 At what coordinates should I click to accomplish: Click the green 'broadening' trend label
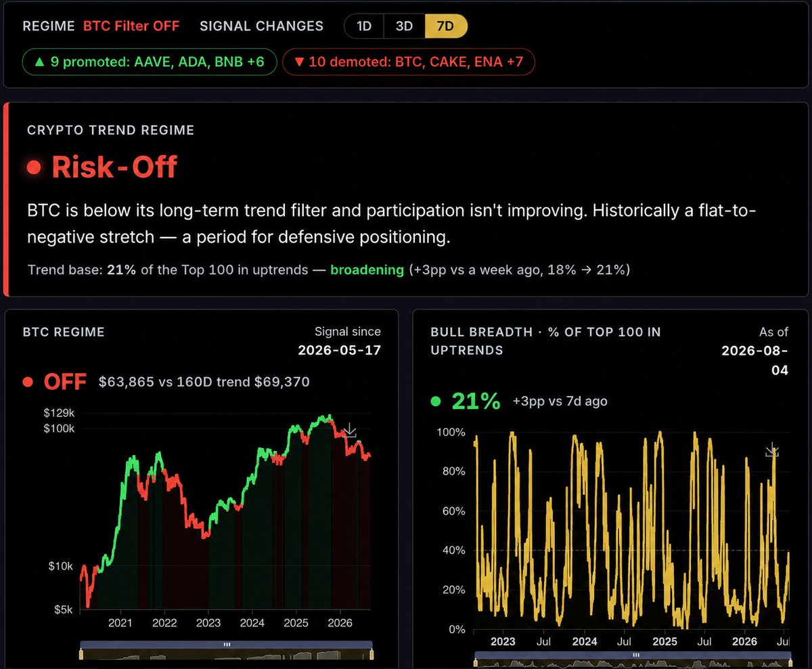367,269
